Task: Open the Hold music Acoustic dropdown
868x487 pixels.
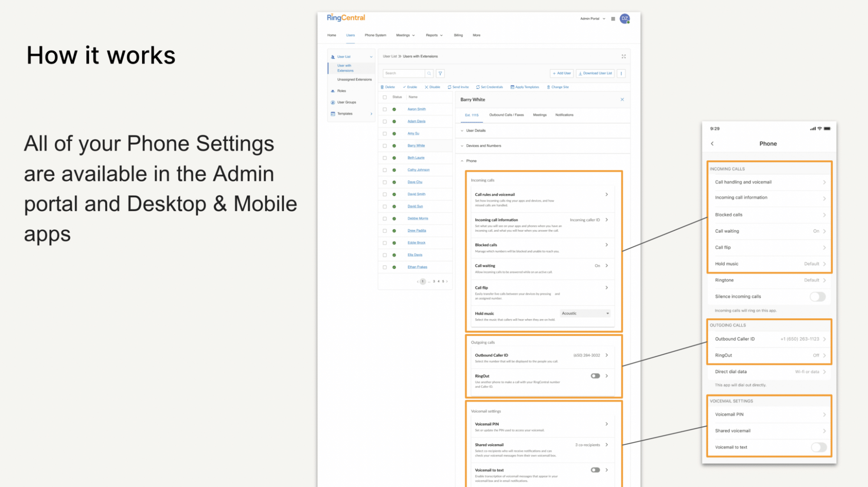Action: pyautogui.click(x=584, y=313)
